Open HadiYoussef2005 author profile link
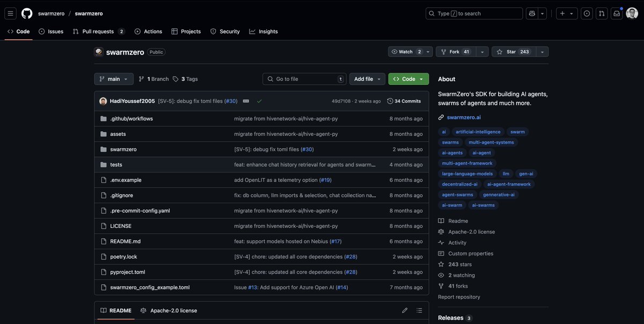Viewport: 644px width, 324px height. [132, 101]
